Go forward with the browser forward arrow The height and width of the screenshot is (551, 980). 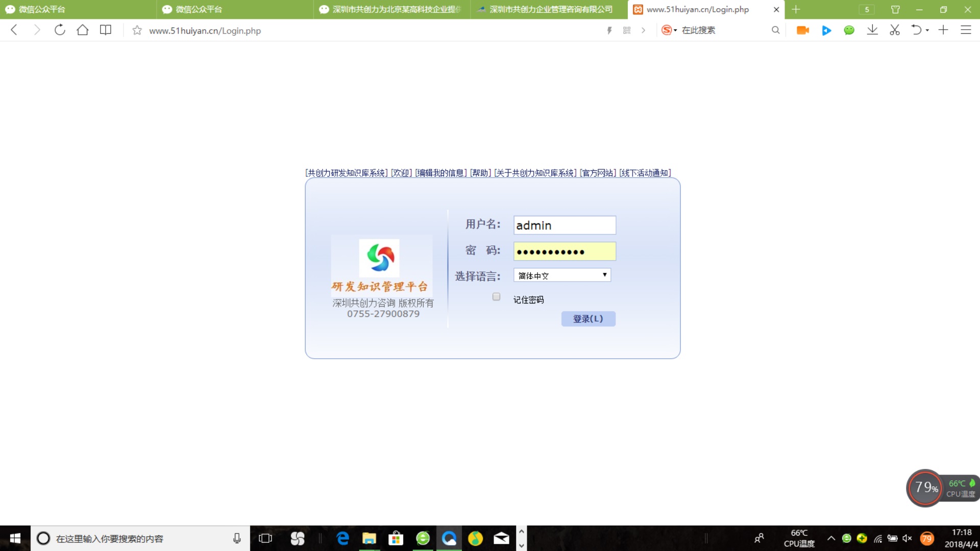(37, 30)
